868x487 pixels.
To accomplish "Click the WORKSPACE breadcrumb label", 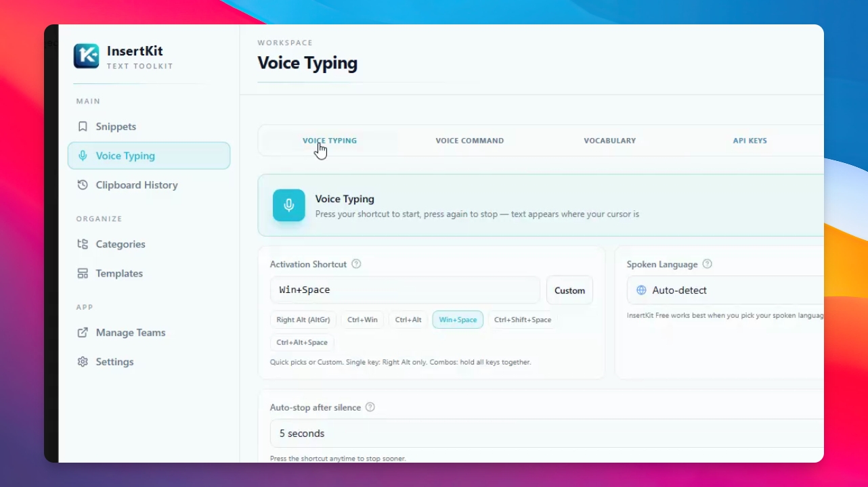I will 285,43.
